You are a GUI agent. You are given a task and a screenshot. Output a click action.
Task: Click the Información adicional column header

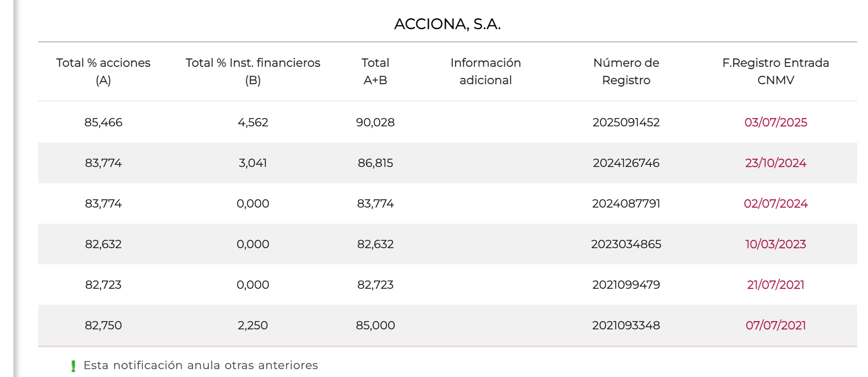(x=485, y=71)
